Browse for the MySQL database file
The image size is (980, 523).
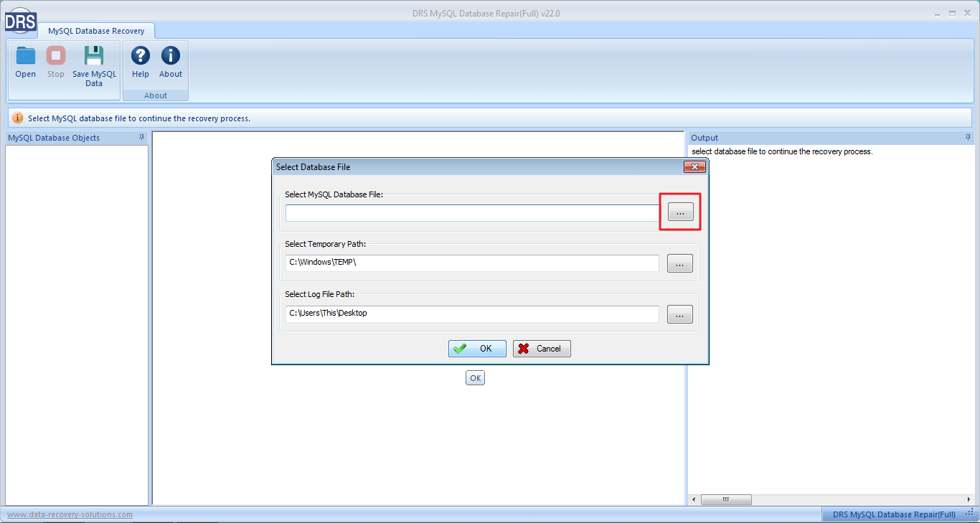pyautogui.click(x=680, y=212)
